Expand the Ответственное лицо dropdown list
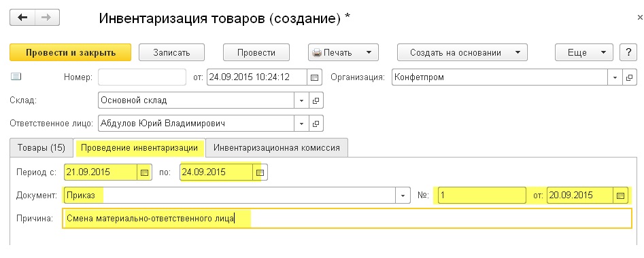The height and width of the screenshot is (258, 644). click(x=301, y=124)
